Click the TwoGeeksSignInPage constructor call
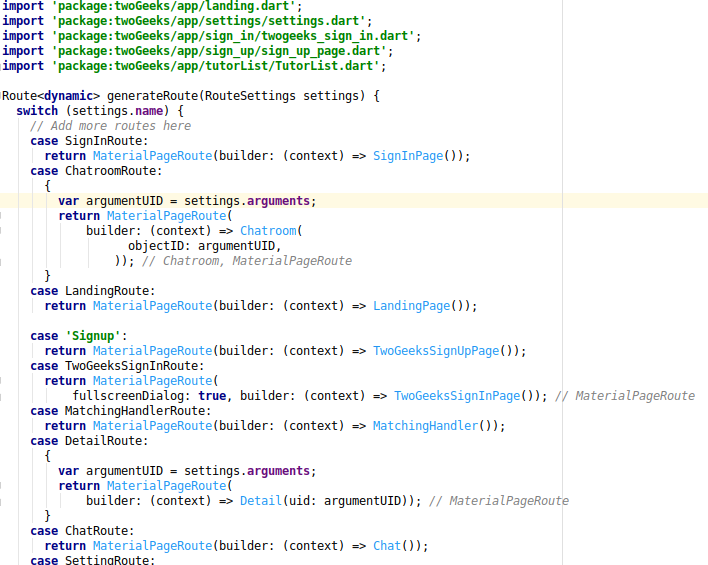Image resolution: width=708 pixels, height=565 pixels. 457,396
